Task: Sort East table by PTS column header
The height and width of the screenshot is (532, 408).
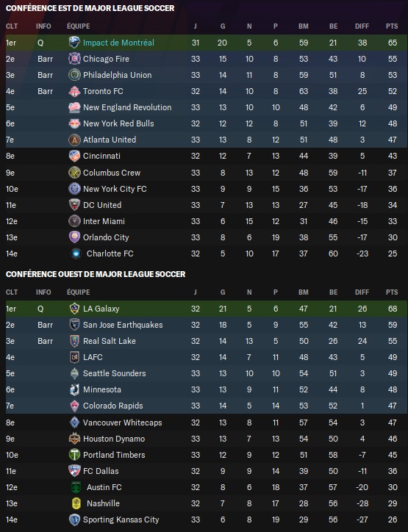Action: pyautogui.click(x=392, y=26)
